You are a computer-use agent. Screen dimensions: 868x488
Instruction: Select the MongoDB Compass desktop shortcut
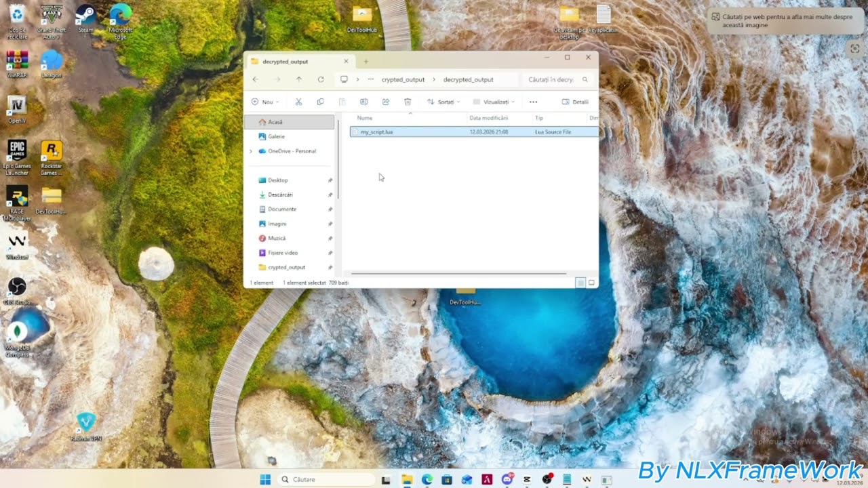tap(17, 339)
